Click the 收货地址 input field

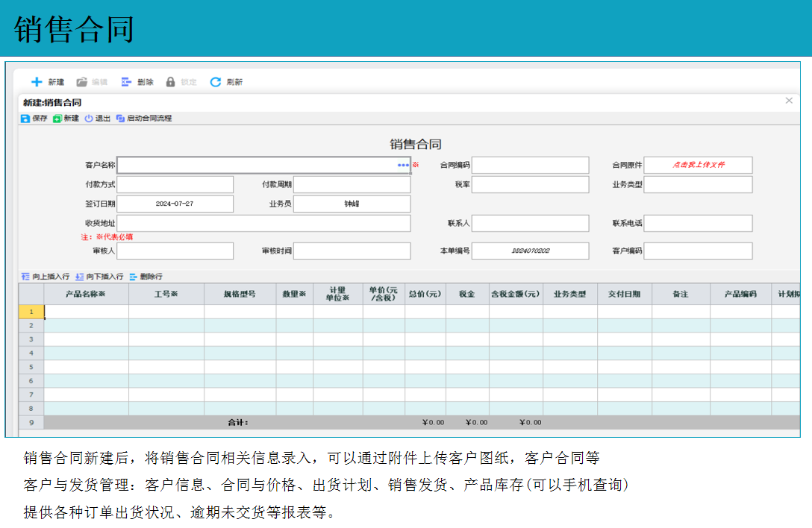[263, 223]
